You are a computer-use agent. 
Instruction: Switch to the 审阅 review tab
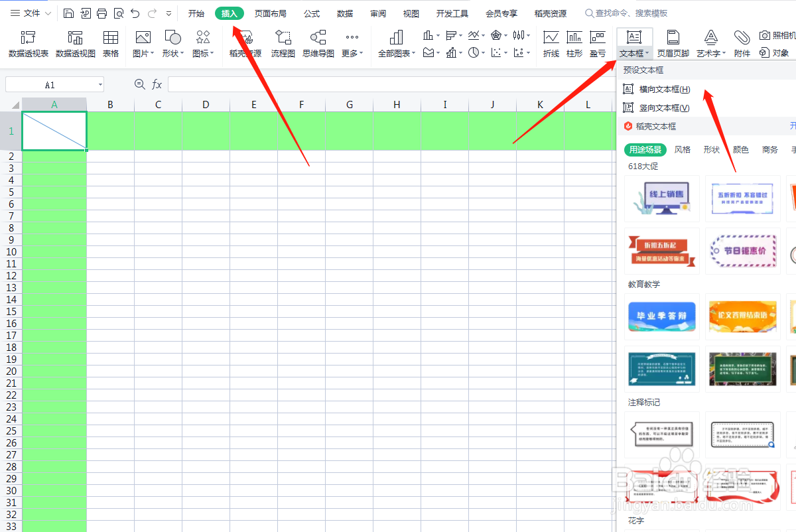(378, 13)
